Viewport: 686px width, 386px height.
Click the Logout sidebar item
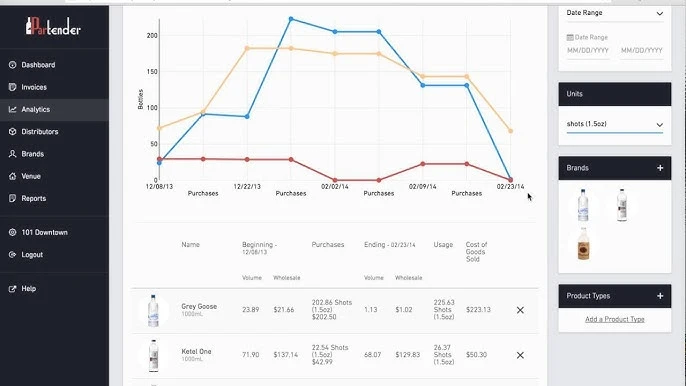pos(54,255)
